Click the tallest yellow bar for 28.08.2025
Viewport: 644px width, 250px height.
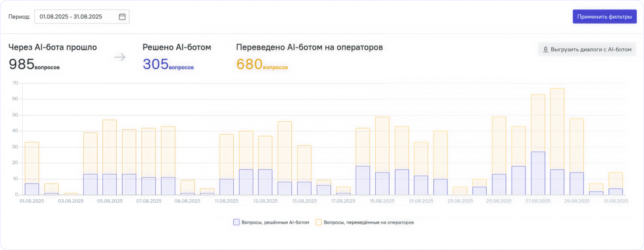coord(557,129)
